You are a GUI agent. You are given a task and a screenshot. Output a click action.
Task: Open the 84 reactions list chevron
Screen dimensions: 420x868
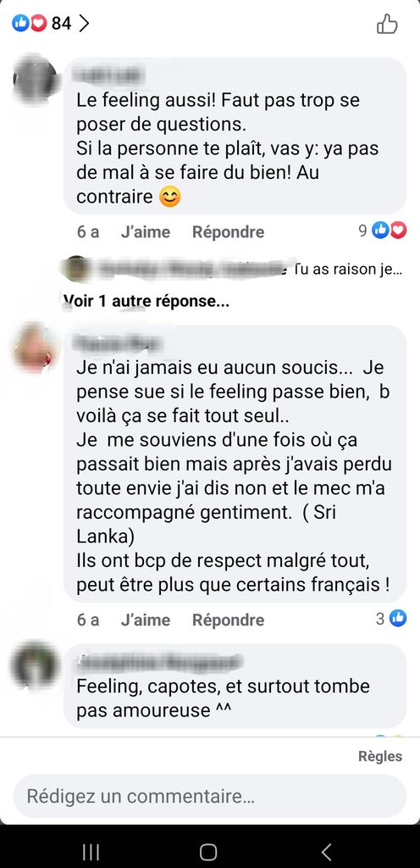84,23
